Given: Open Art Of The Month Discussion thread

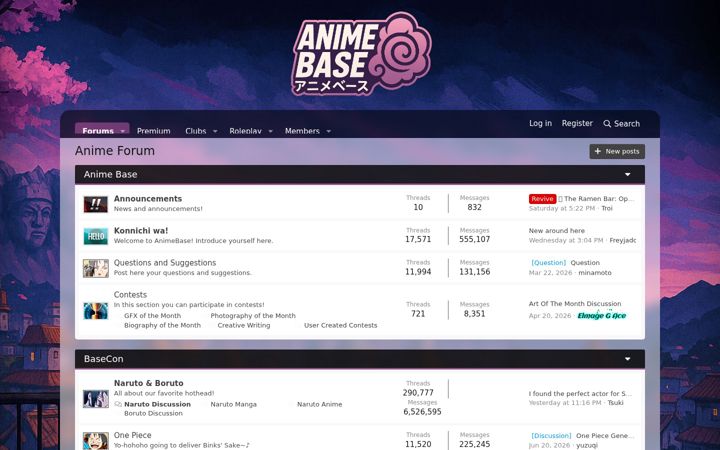Looking at the screenshot, I should [x=575, y=304].
